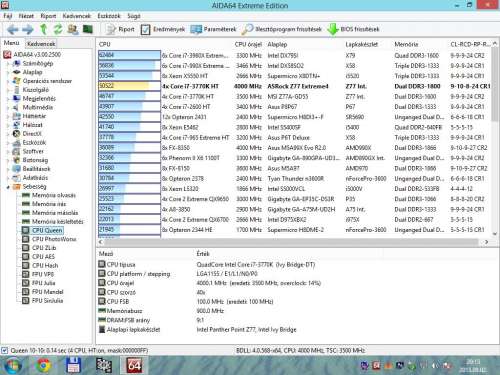Select the FPU Julia benchmark
500x375 pixels.
(44, 283)
